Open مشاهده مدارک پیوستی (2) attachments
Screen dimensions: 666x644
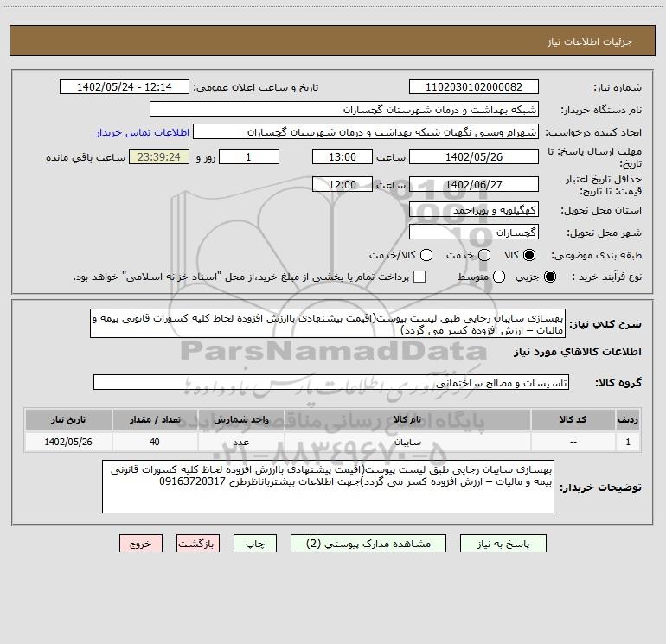coord(368,544)
